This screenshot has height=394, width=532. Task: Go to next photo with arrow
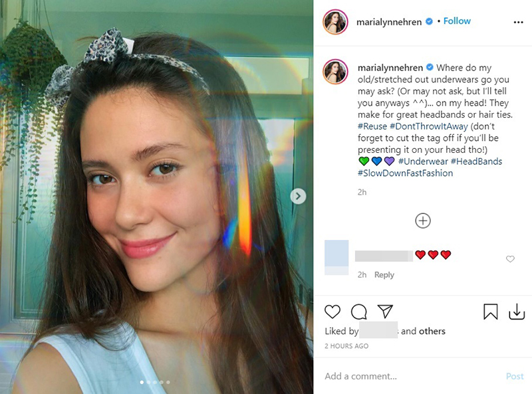click(x=299, y=196)
